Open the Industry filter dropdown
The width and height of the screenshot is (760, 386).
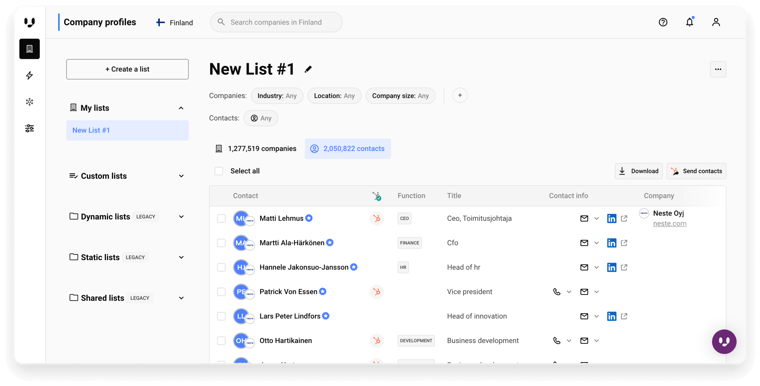[x=277, y=96]
